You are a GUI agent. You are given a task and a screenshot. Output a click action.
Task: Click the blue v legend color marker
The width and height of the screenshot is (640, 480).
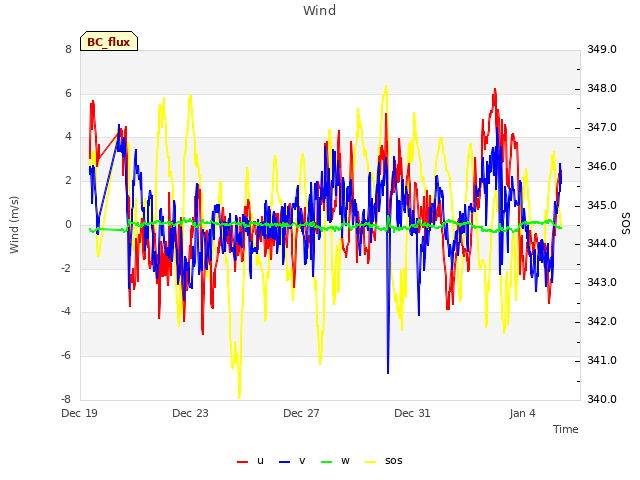pos(284,462)
